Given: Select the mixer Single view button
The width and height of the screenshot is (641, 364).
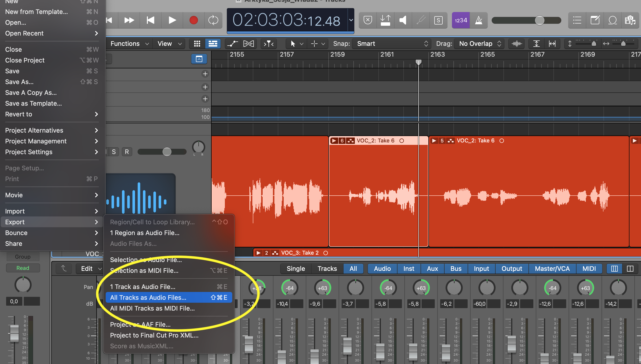Looking at the screenshot, I should (x=296, y=268).
